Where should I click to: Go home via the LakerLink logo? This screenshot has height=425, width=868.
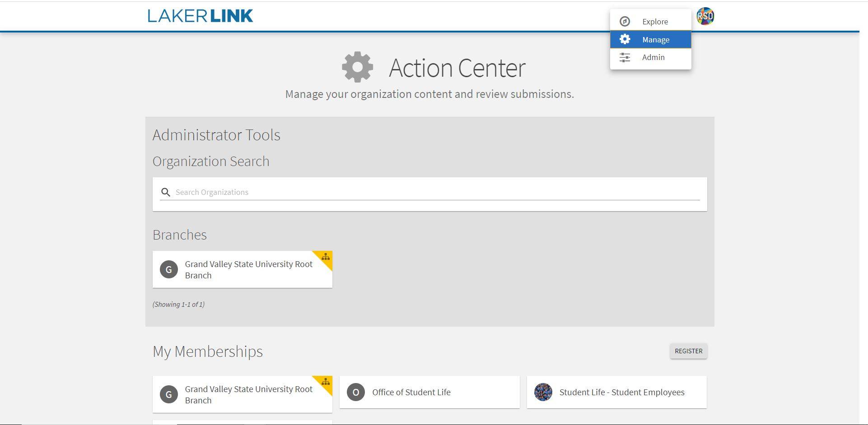(x=200, y=16)
